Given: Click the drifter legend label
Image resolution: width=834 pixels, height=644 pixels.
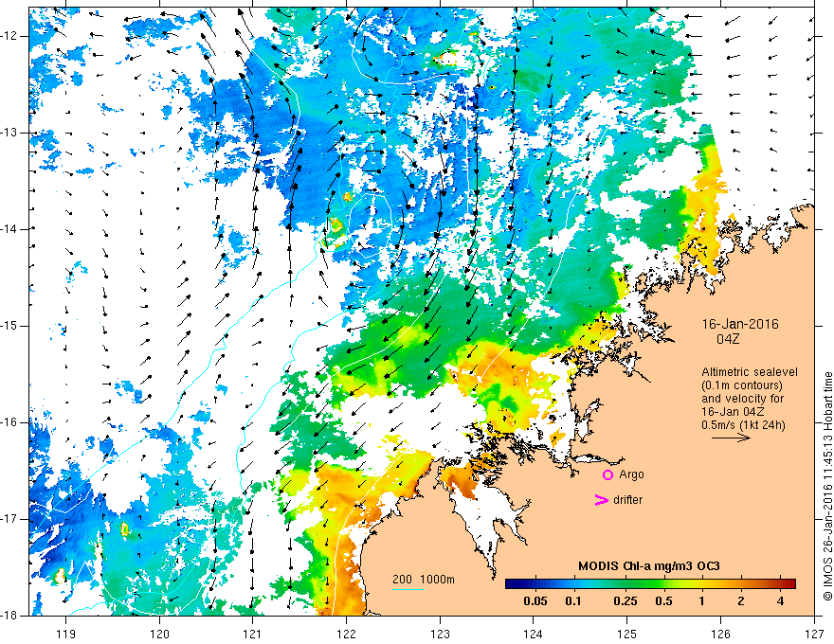Looking at the screenshot, I should [x=627, y=500].
